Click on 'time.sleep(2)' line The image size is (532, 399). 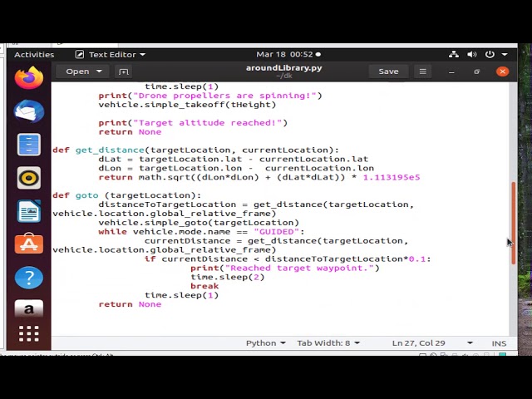pyautogui.click(x=227, y=277)
